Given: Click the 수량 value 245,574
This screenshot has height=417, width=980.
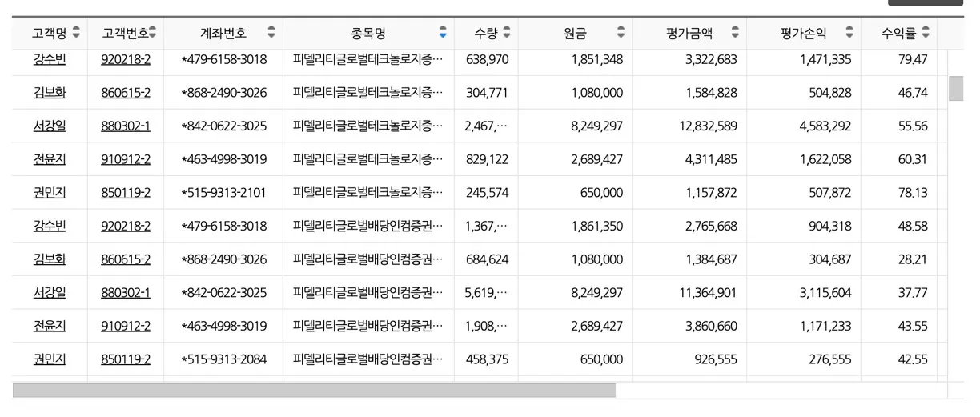Looking at the screenshot, I should point(487,193).
